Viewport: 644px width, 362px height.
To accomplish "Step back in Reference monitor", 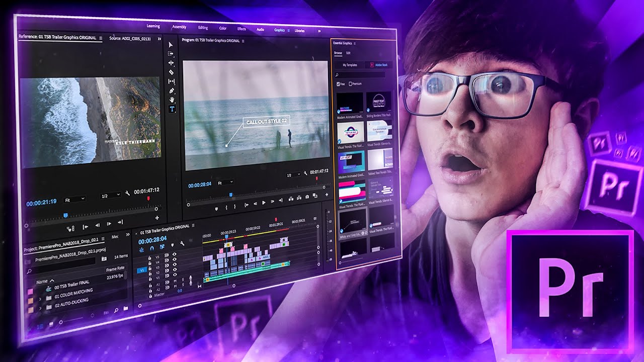I will 97,225.
